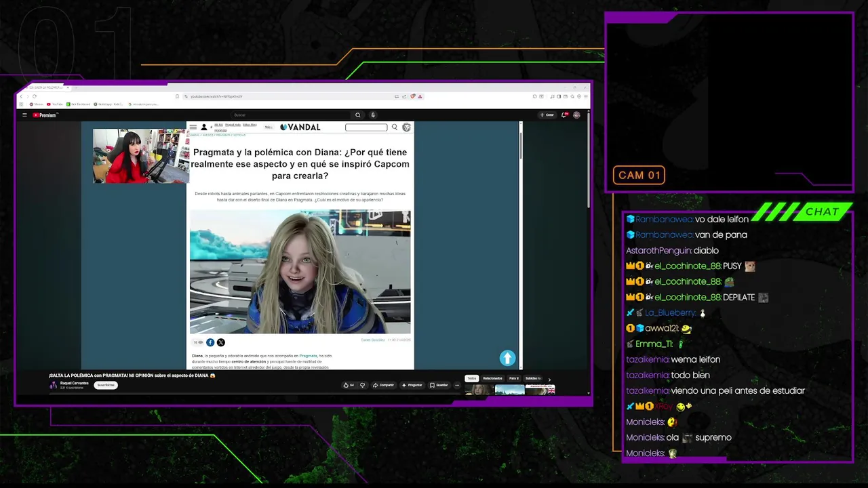
Task: Click the YouTube bookmark in bookmarks bar
Action: [x=56, y=104]
